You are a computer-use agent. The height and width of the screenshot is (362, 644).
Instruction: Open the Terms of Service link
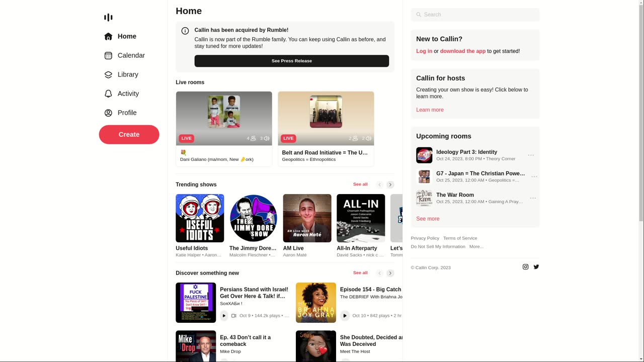pyautogui.click(x=460, y=238)
